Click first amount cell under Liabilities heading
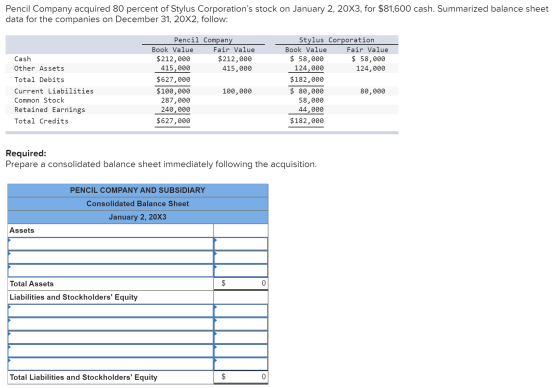This screenshot has height=388, width=560. (x=241, y=310)
